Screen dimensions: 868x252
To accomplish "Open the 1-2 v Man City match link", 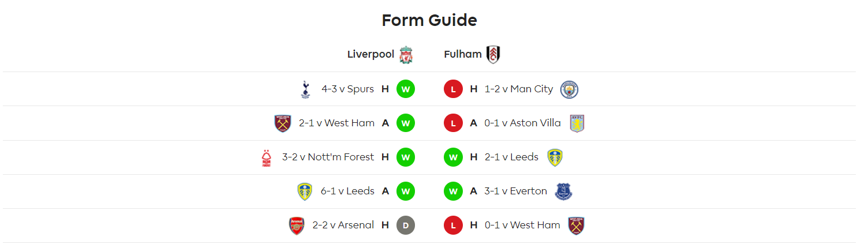I will [x=519, y=89].
